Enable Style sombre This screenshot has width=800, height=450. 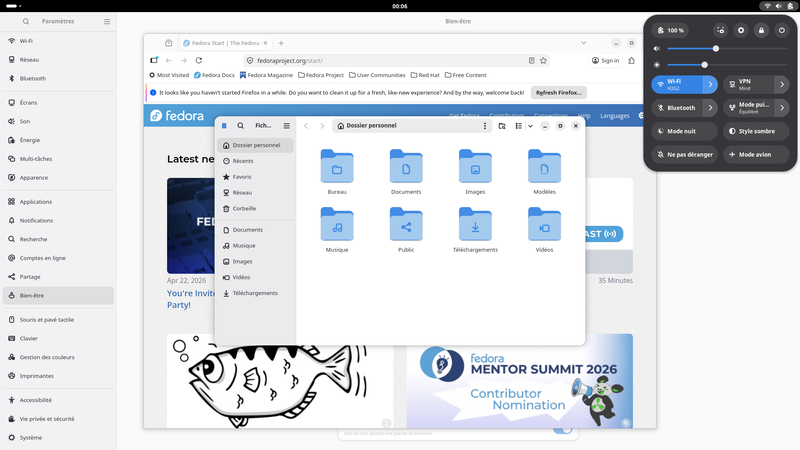click(756, 131)
